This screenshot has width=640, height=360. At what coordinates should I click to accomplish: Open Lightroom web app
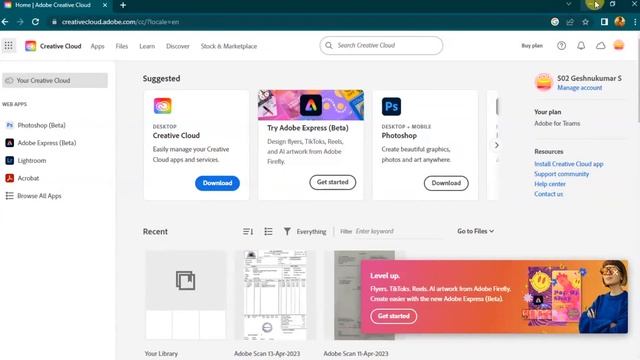(26, 160)
